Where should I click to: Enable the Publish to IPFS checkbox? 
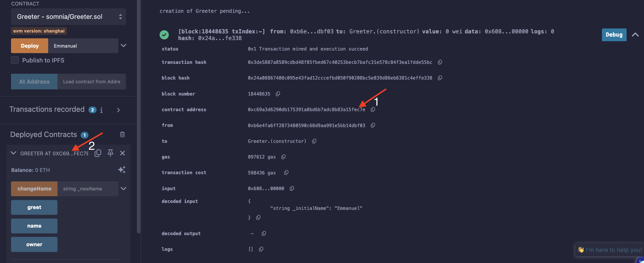click(15, 60)
